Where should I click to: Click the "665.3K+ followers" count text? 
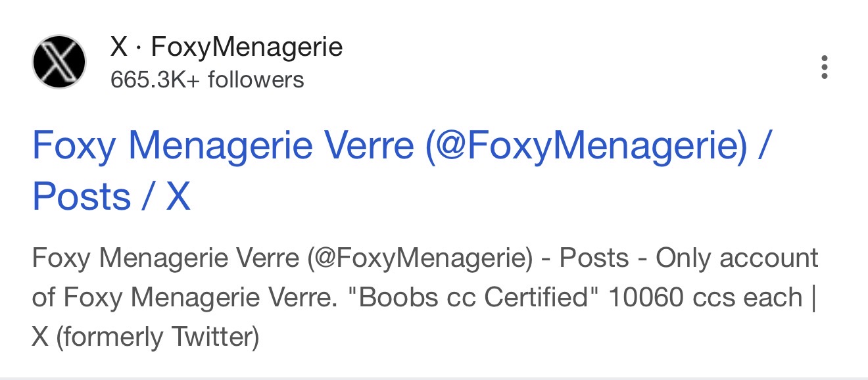(x=207, y=80)
